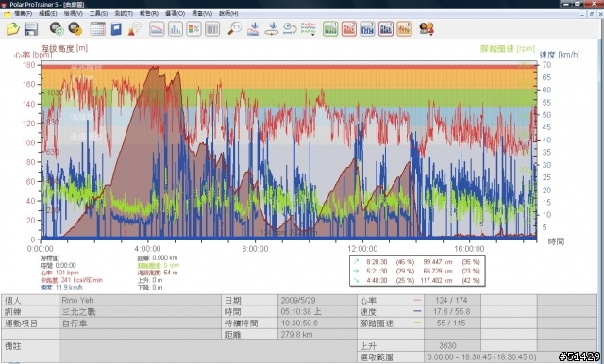Select the 3630 ascent value
This screenshot has width=604, height=364.
452,345
